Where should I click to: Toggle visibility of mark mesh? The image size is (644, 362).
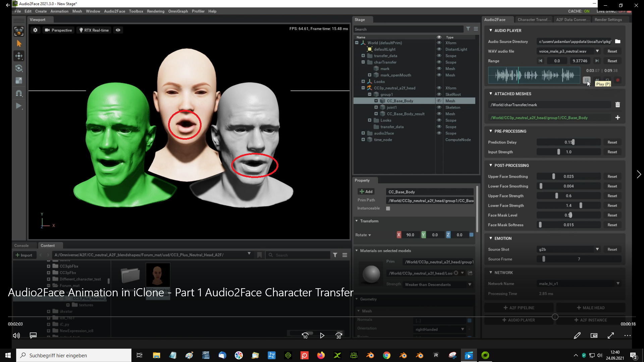[439, 69]
